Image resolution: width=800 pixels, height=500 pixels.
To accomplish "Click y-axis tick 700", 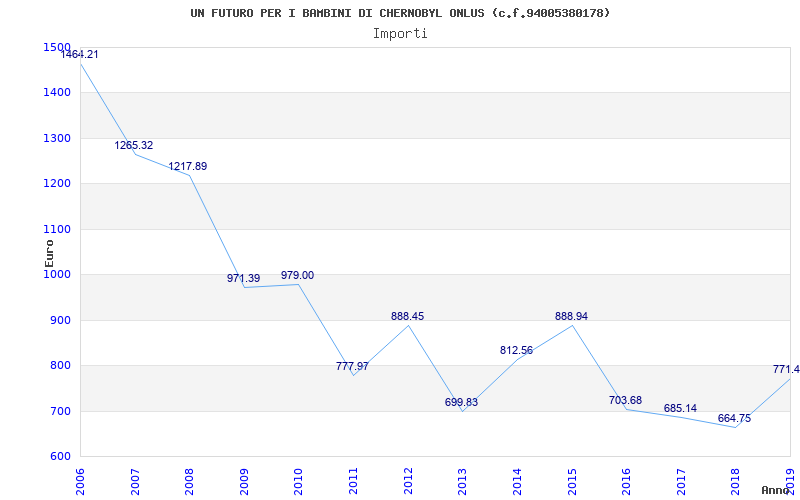I will coord(60,411).
